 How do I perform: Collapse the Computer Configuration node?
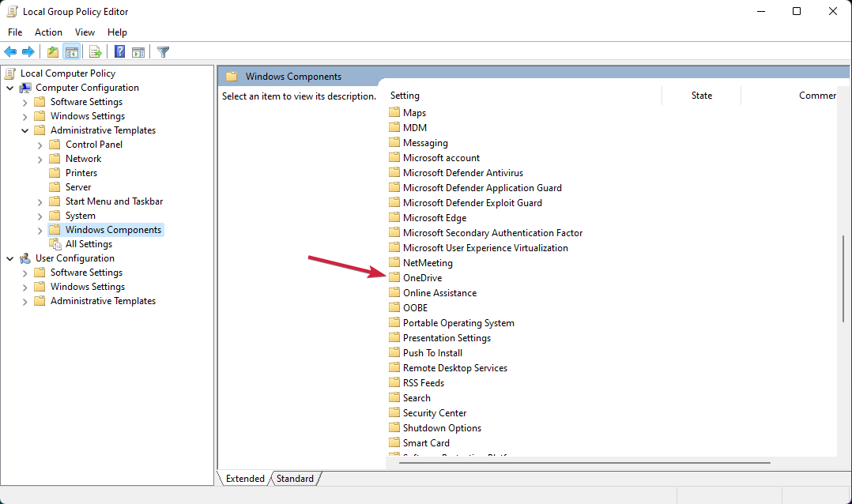coord(9,88)
